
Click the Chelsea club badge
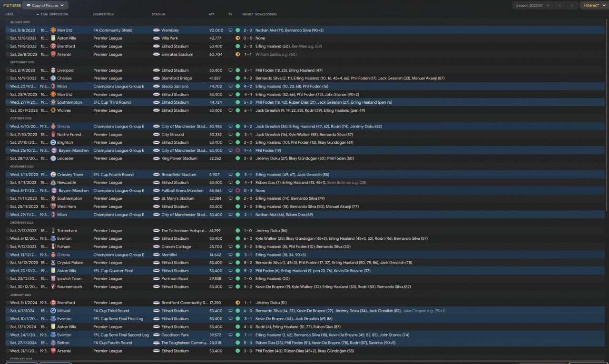53,79
